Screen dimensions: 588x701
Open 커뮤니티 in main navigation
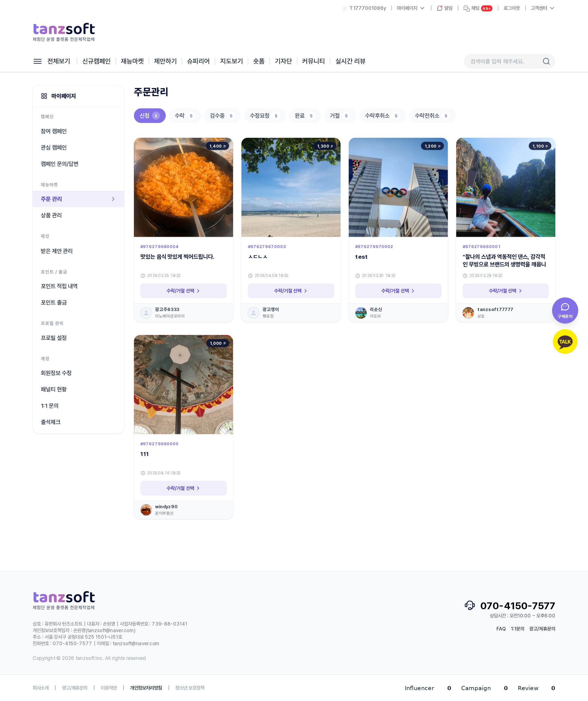[313, 61]
